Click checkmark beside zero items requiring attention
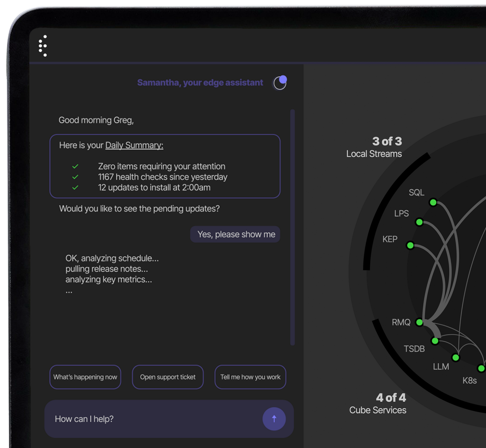Screen dimensions: 486x448 [x=75, y=167]
